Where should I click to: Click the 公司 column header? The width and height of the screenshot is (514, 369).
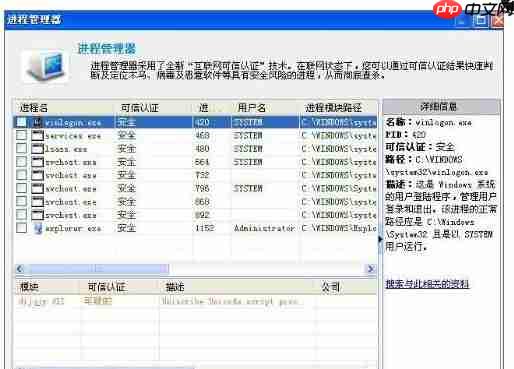point(346,287)
